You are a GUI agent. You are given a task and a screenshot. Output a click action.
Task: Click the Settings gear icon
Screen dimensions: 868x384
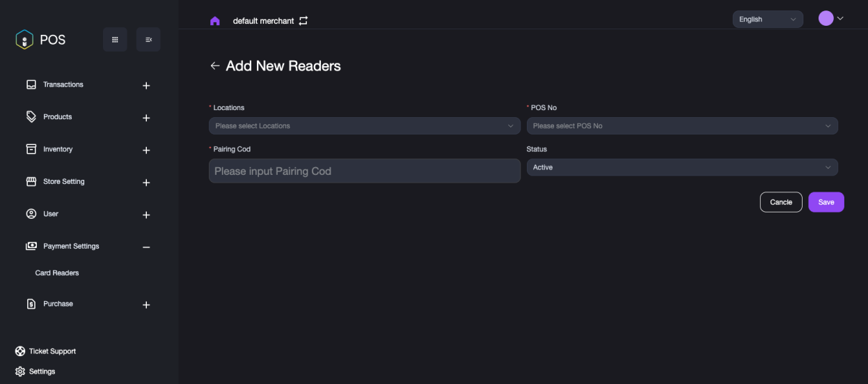pos(20,371)
